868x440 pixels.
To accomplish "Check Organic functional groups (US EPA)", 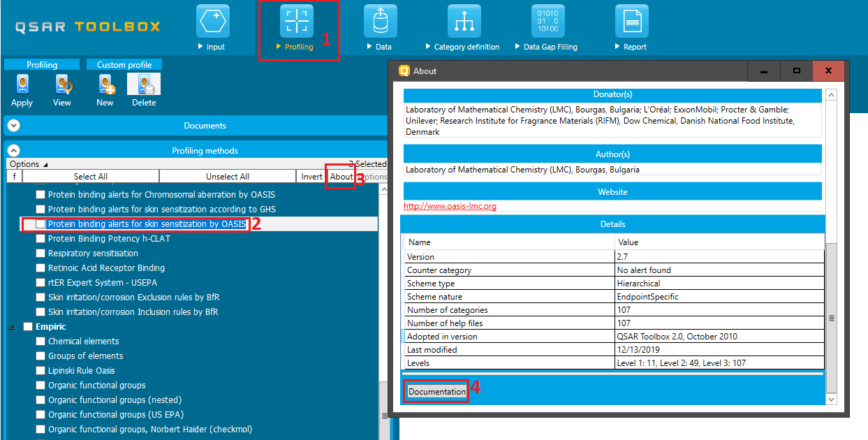I will [x=41, y=415].
